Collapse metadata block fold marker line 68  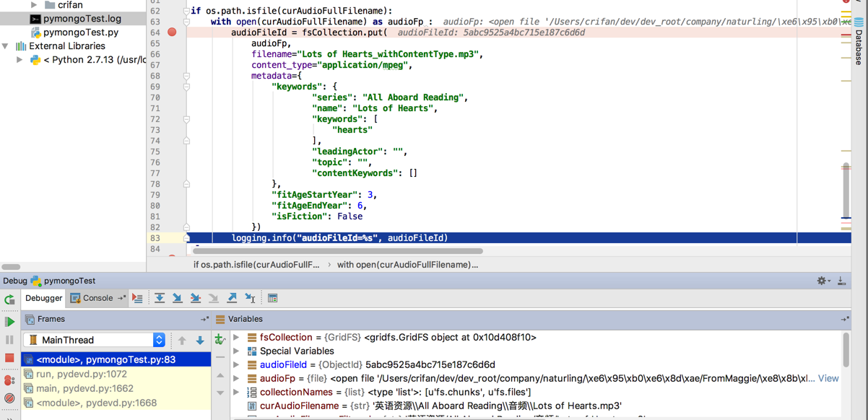coord(186,76)
